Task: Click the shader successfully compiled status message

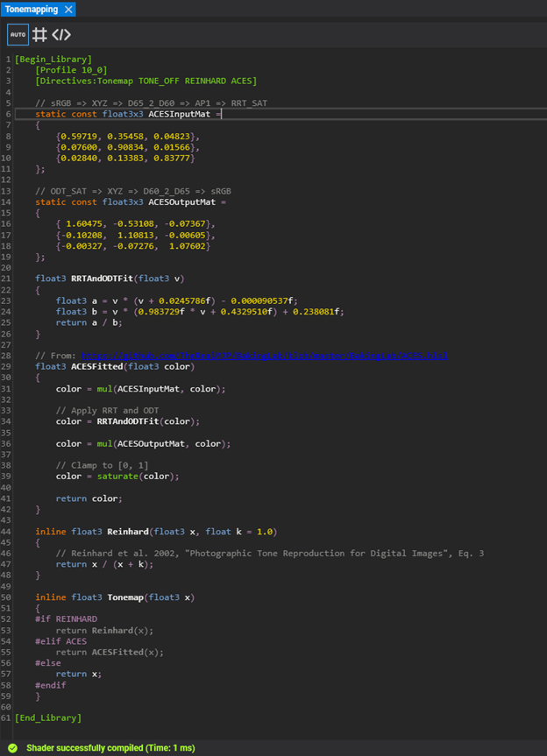Action: pos(110,748)
